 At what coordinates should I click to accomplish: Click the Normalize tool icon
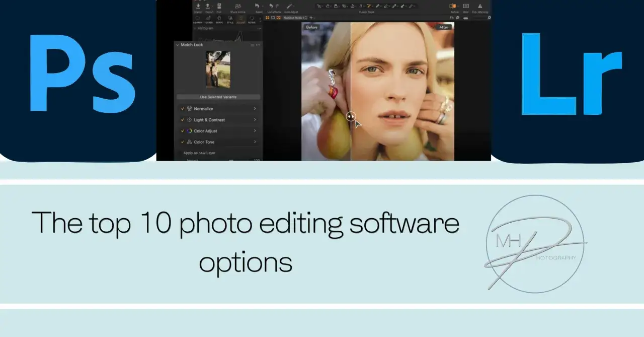(189, 109)
